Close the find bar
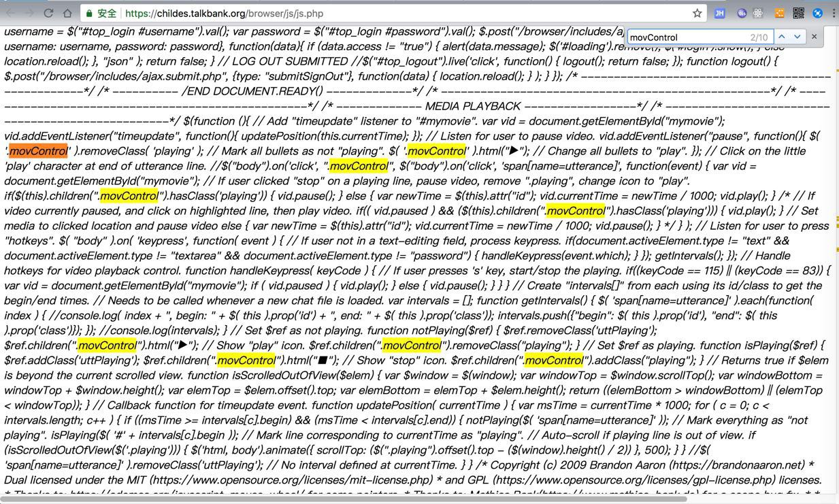The height and width of the screenshot is (504, 839). (x=814, y=37)
